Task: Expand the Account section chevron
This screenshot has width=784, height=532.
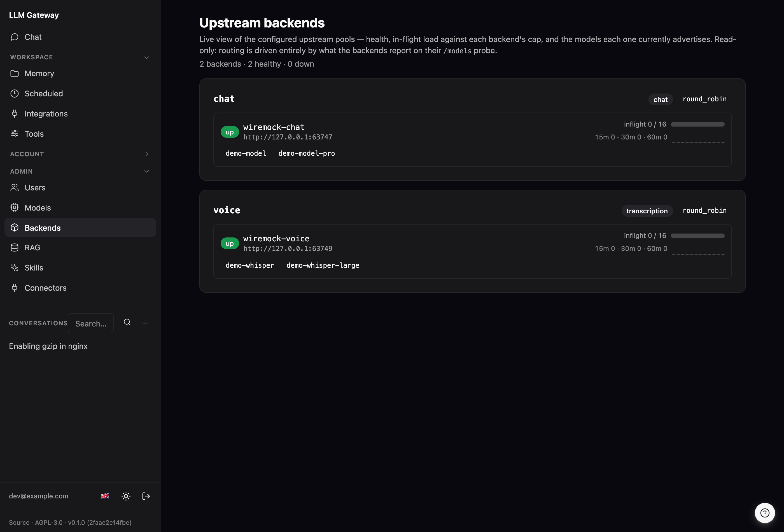Action: pos(147,154)
